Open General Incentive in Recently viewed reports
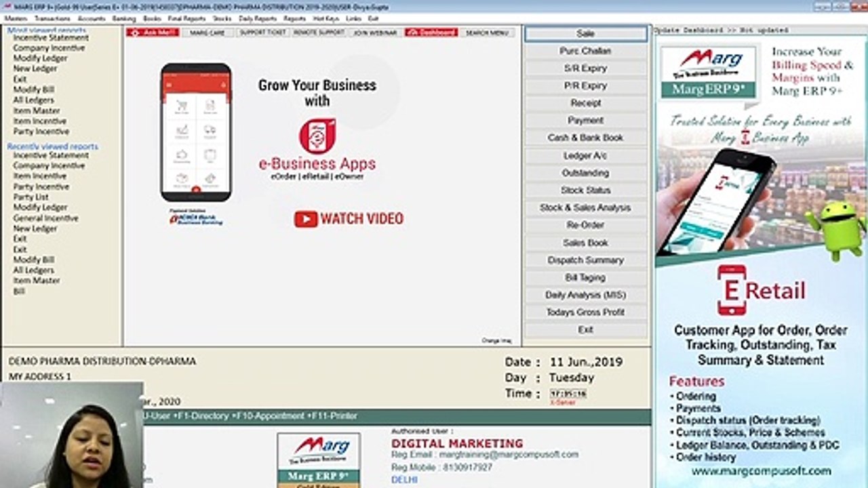This screenshot has width=868, height=488. tap(45, 218)
